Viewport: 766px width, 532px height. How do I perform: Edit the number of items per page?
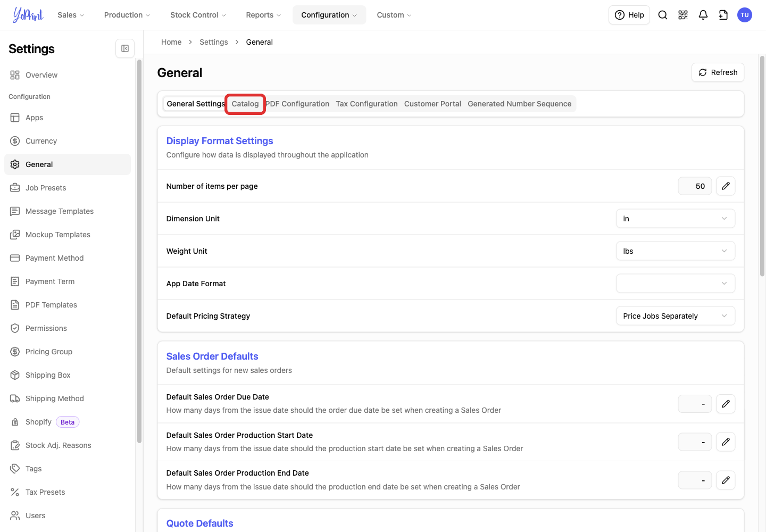726,186
